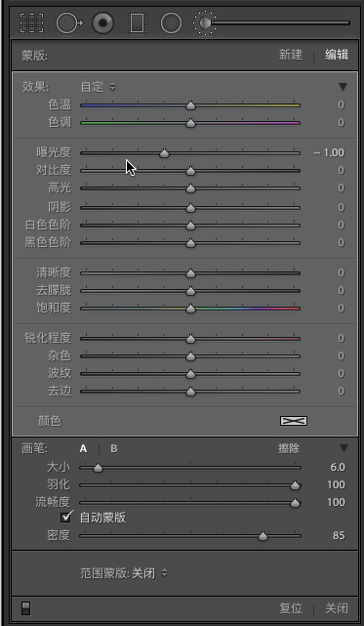Toggle the panel switch at bottom left
Screen dimensions: 364x626
26,608
